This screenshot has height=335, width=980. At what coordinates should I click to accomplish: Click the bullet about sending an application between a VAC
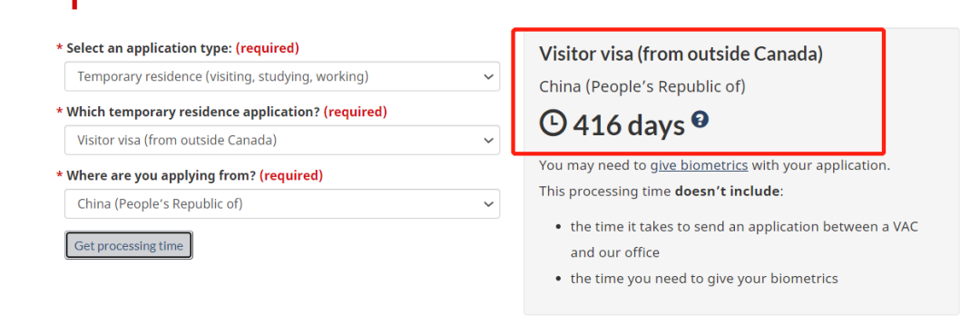(744, 240)
